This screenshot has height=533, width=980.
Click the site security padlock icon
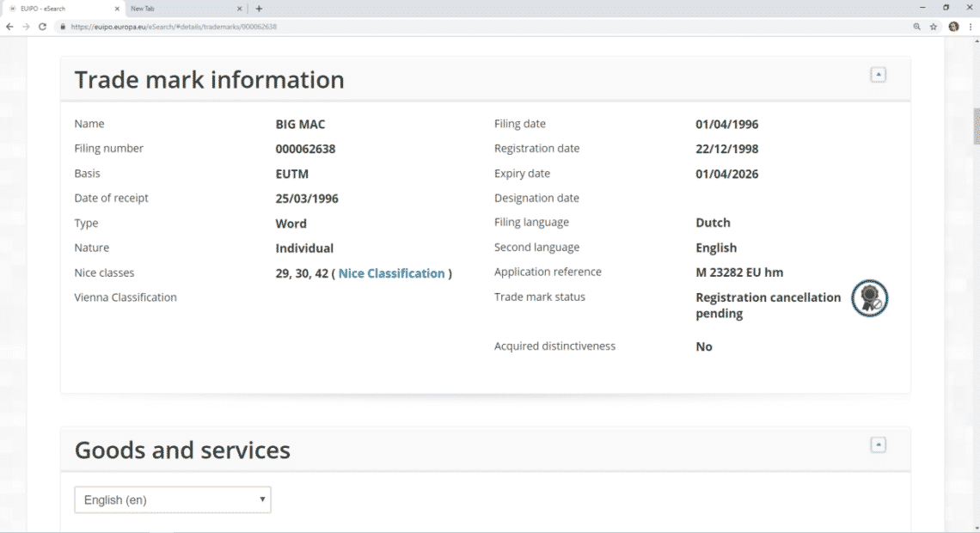pyautogui.click(x=62, y=27)
